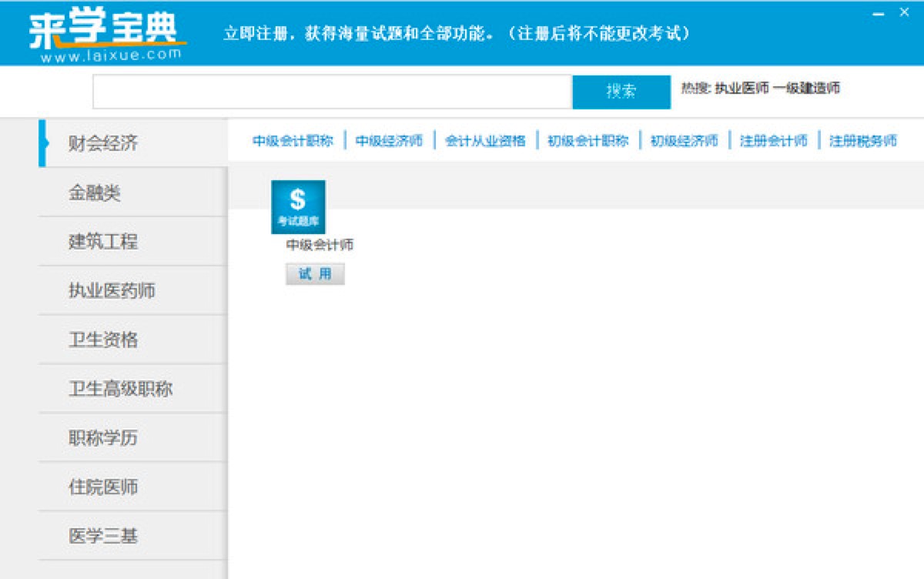Select 职称学历 in the left list
This screenshot has width=924, height=579.
(x=103, y=438)
